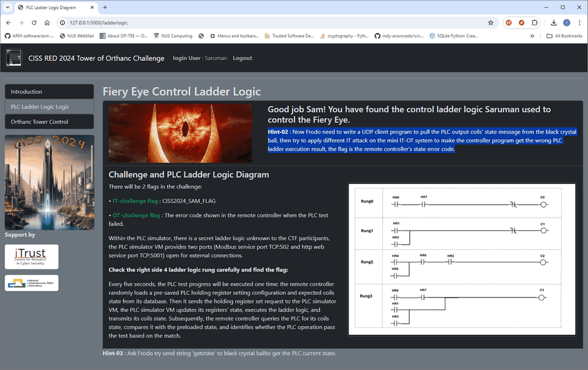Click the Hint-03 label at page bottom

[x=112, y=354]
